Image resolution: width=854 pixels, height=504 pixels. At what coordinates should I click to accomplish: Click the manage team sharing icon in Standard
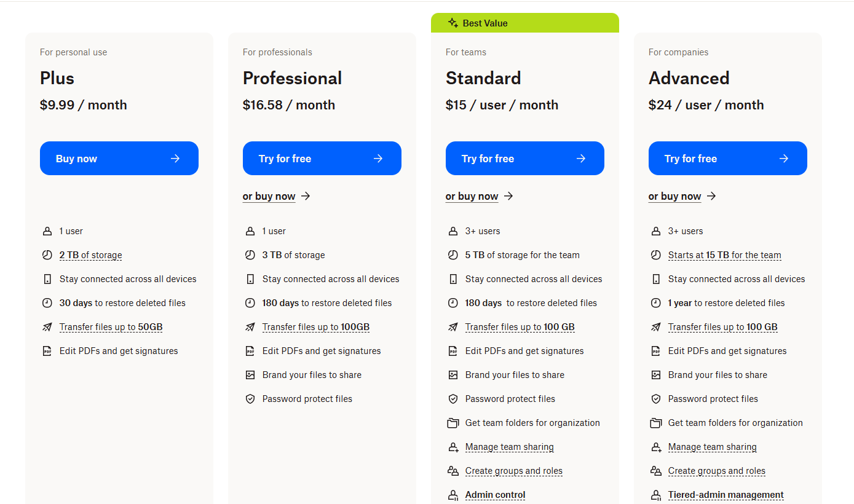point(453,447)
